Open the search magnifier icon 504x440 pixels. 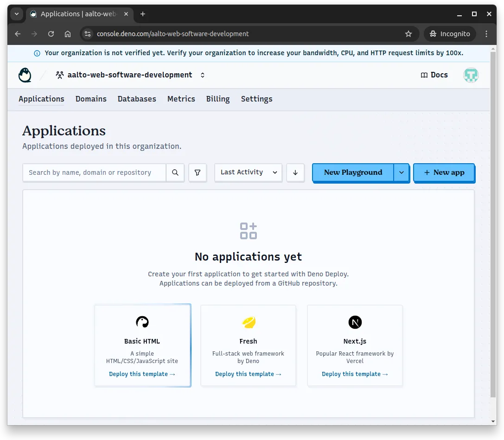175,172
